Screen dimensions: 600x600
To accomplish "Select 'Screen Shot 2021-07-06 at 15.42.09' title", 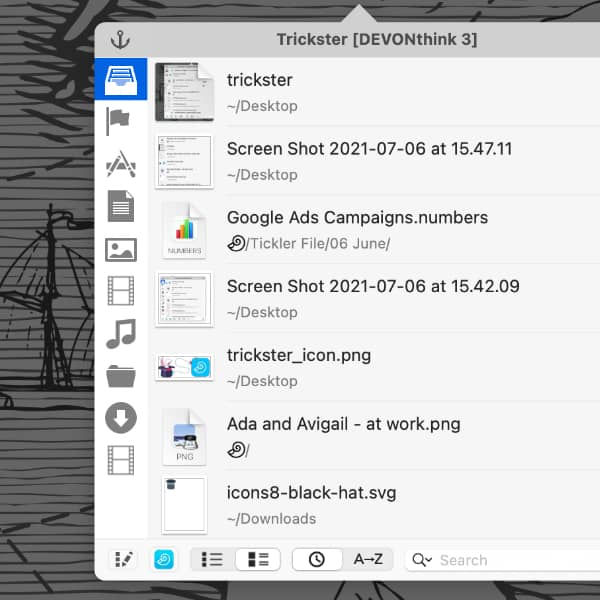I will (373, 286).
